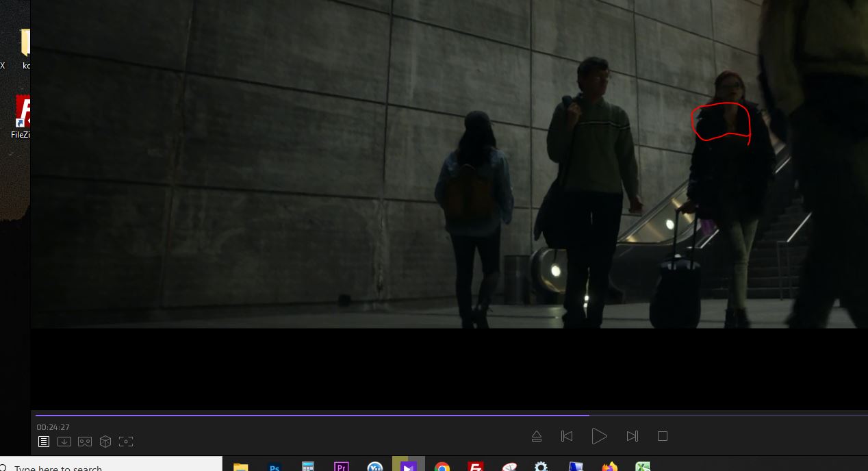The image size is (868, 471).
Task: Open Firefox from the taskbar
Action: point(609,467)
